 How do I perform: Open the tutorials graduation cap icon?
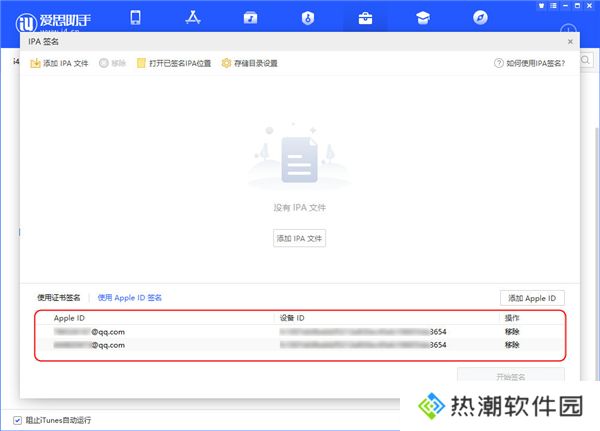pyautogui.click(x=423, y=18)
